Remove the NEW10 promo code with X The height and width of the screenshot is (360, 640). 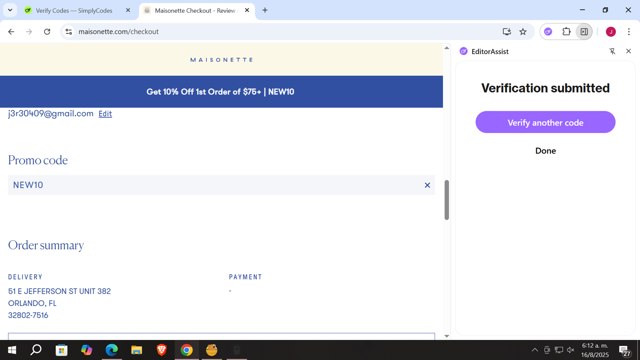pyautogui.click(x=427, y=185)
